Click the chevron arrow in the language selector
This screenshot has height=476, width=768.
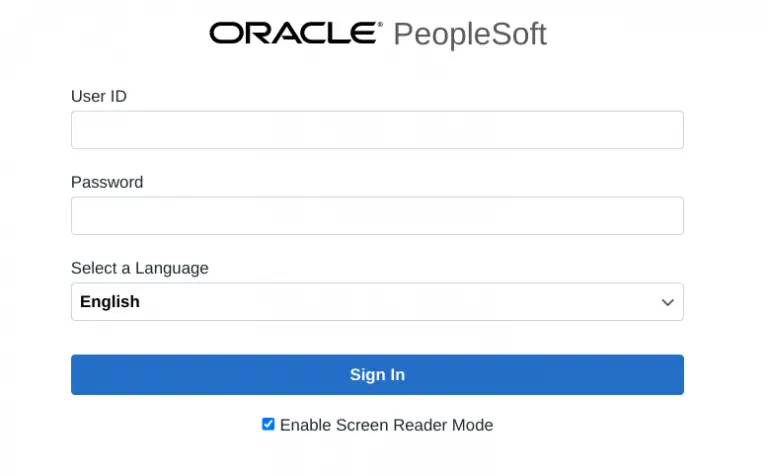[668, 302]
